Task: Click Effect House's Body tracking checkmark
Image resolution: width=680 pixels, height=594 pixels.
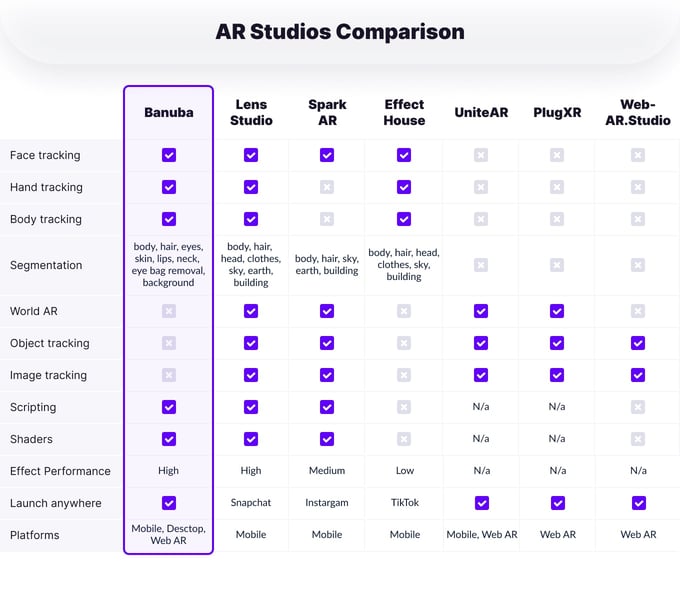Action: [x=404, y=219]
